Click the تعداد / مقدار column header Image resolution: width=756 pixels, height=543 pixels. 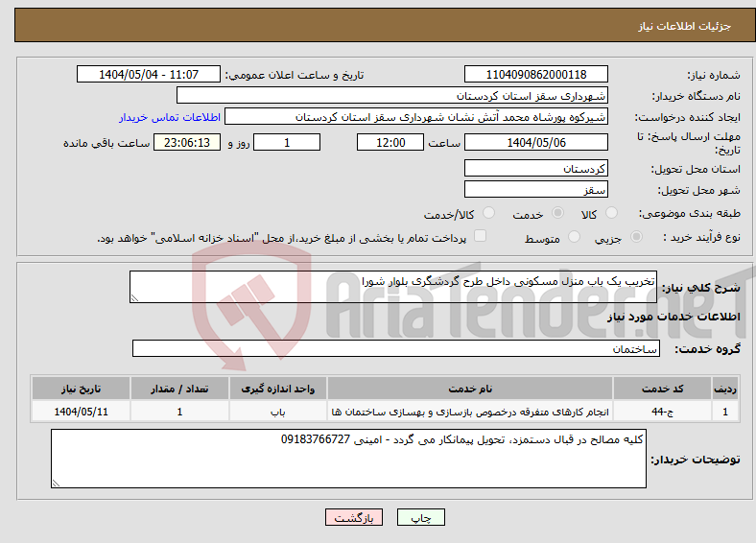[179, 389]
